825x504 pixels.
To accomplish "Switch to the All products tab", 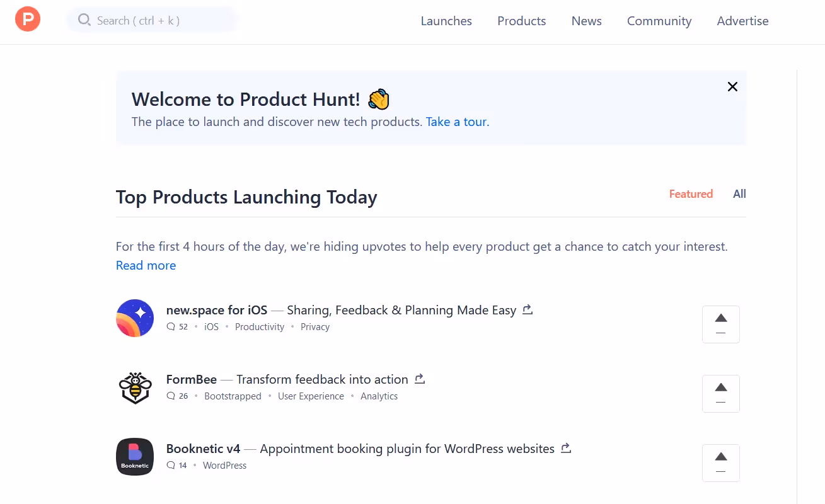I will click(739, 194).
